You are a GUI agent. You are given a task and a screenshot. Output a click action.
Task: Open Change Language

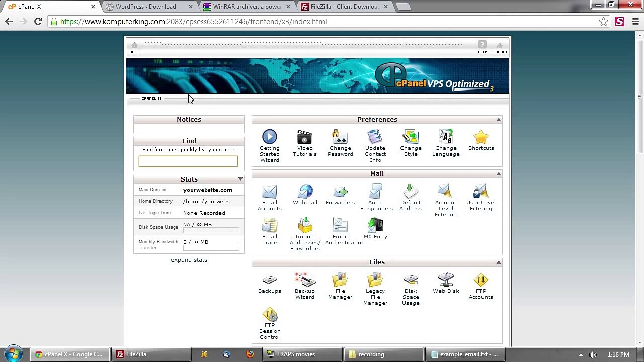[x=446, y=143]
